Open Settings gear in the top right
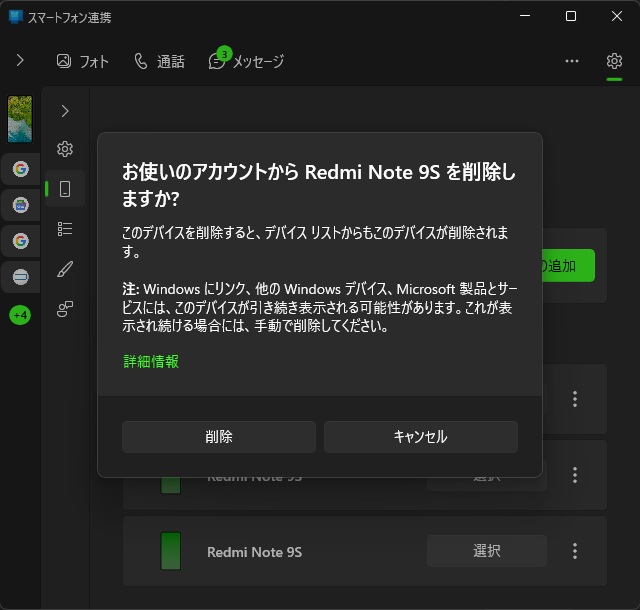This screenshot has height=610, width=640. [x=614, y=61]
